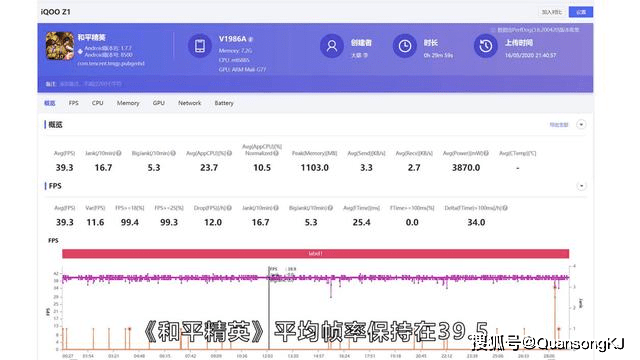Open the Memory tab

(128, 103)
